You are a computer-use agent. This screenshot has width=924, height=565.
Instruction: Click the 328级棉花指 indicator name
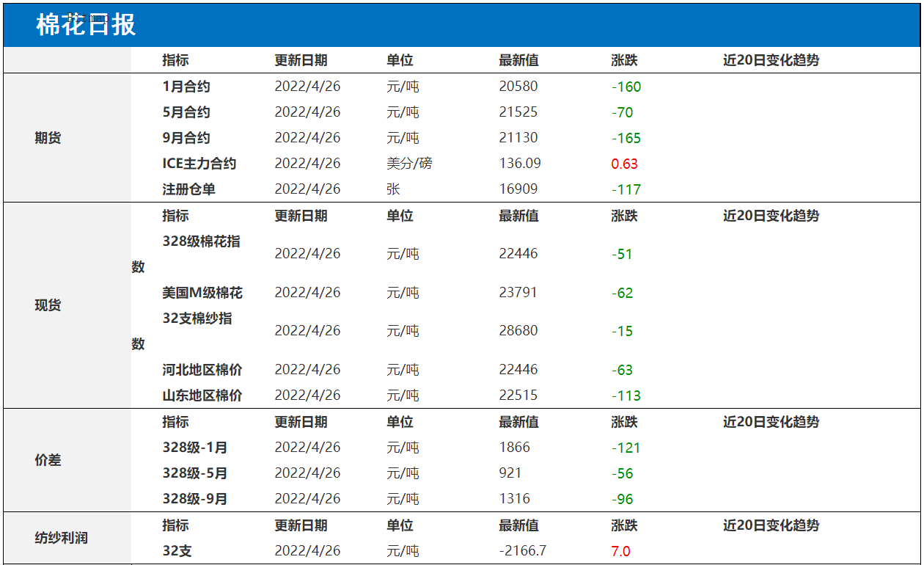click(x=201, y=241)
